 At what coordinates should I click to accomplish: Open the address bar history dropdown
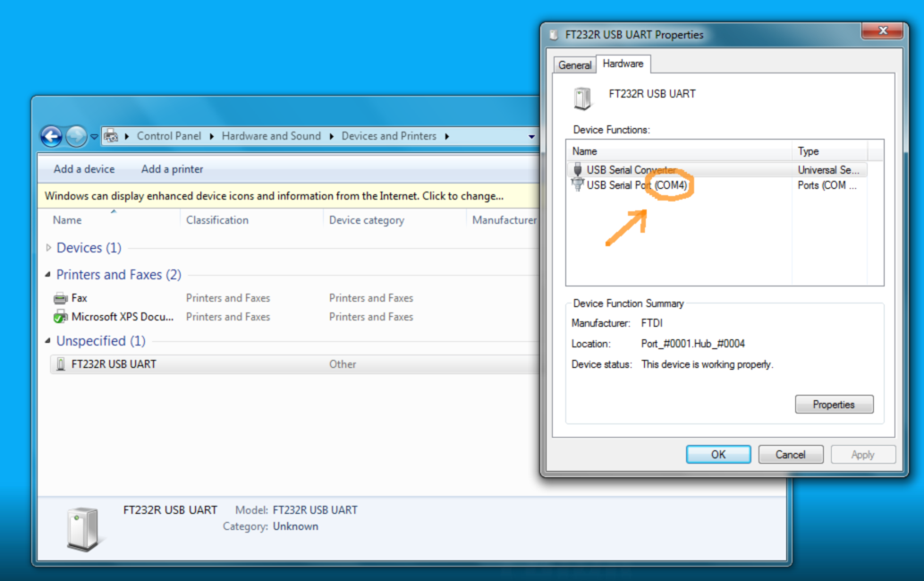[531, 136]
